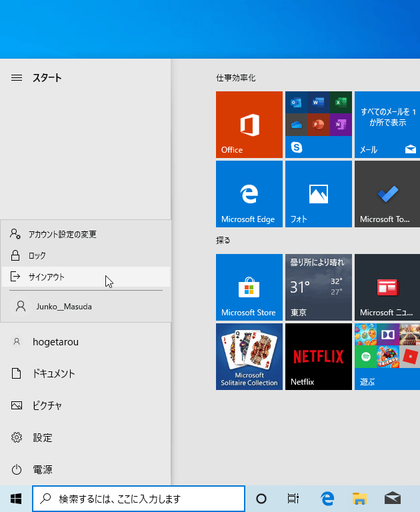Click the 仕事効率化 group heading
420x512 pixels.
pos(235,78)
